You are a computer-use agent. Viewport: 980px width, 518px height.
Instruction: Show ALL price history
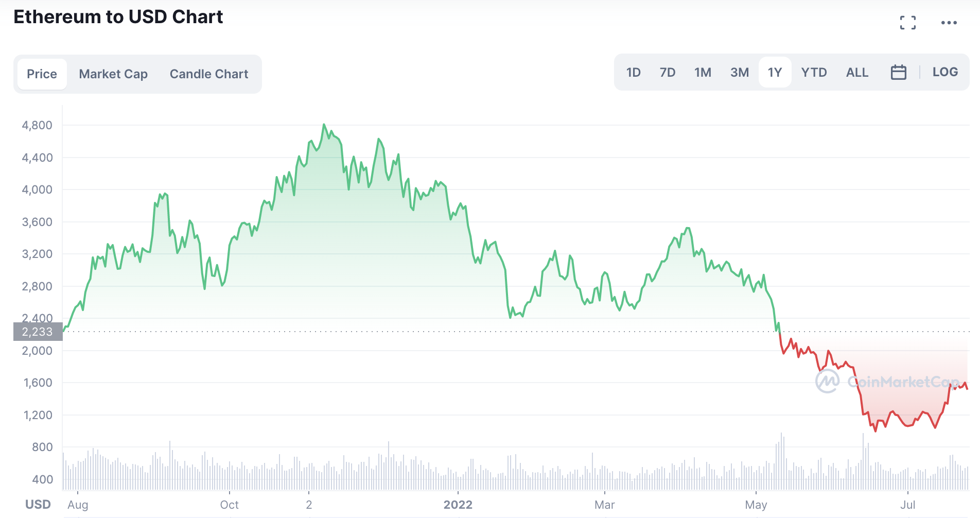857,73
